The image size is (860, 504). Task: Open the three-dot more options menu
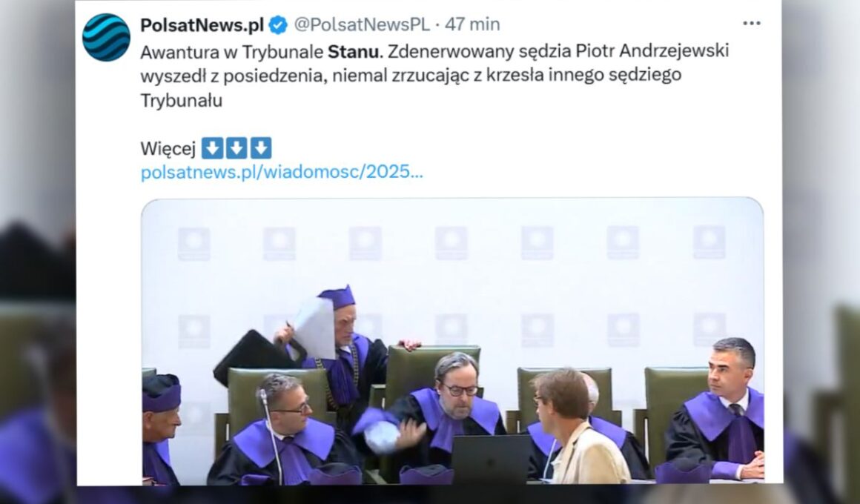tap(752, 23)
